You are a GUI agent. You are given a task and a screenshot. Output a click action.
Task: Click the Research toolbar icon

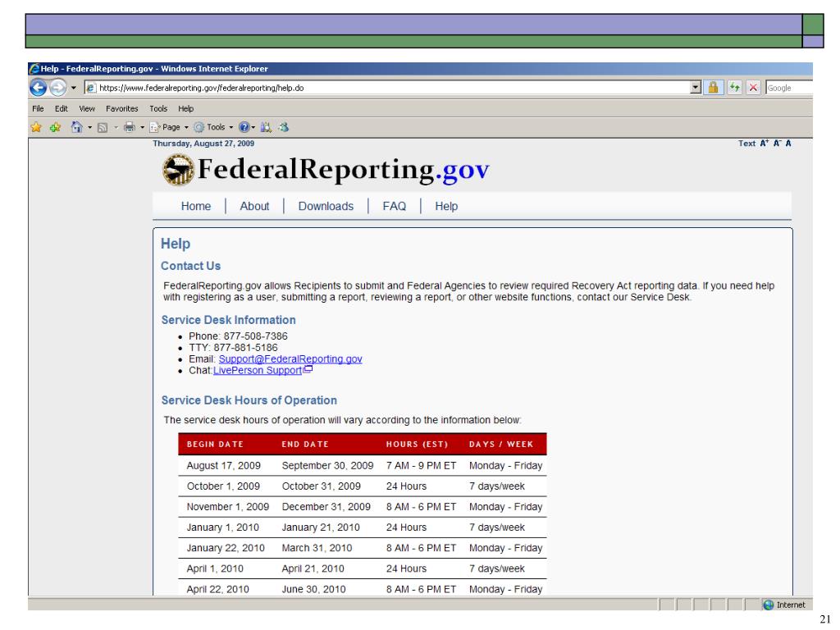click(x=266, y=127)
